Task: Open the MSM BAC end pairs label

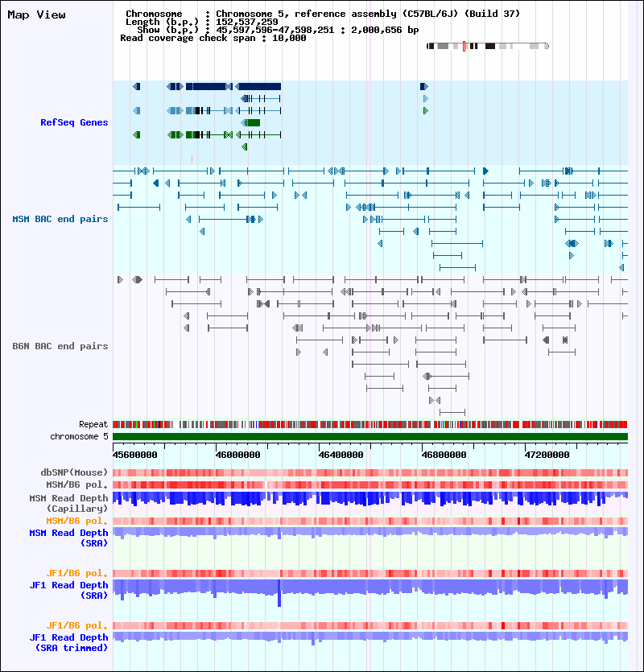Action: tap(60, 219)
